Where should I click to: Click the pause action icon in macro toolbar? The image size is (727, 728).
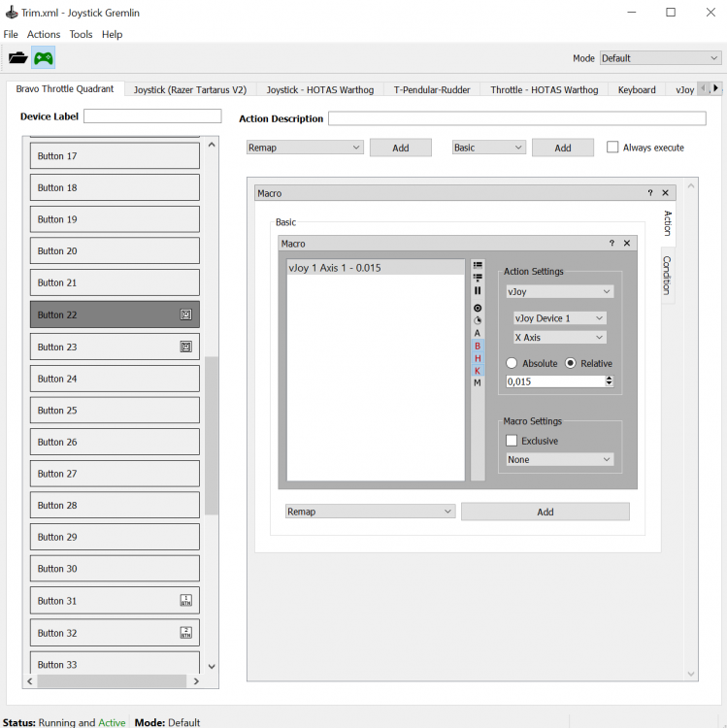[478, 290]
